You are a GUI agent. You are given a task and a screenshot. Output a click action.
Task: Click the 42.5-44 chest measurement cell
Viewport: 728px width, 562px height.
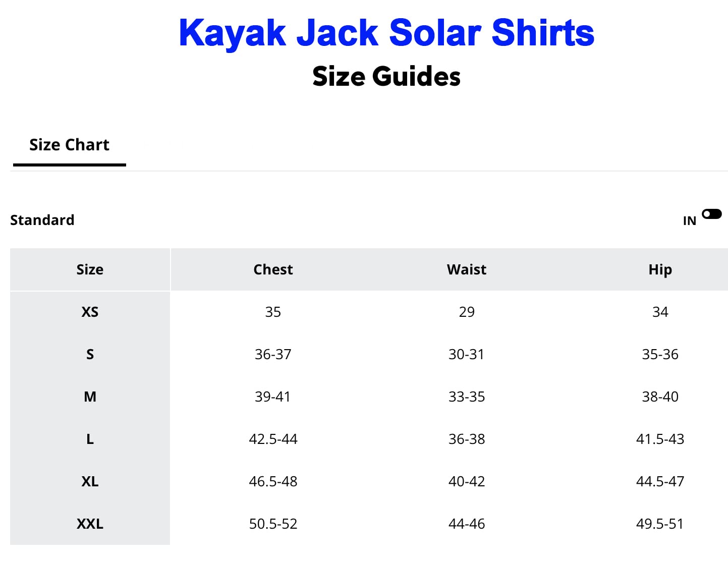click(x=273, y=439)
